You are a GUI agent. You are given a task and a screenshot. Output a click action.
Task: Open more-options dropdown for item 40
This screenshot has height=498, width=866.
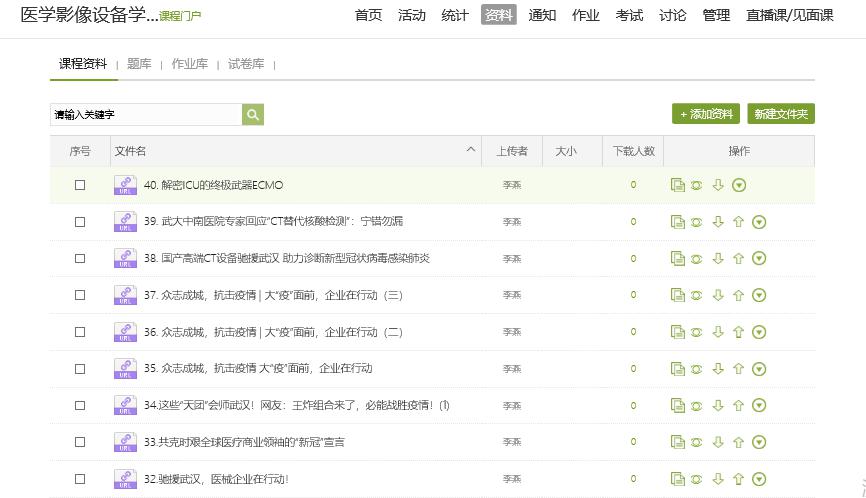point(739,185)
